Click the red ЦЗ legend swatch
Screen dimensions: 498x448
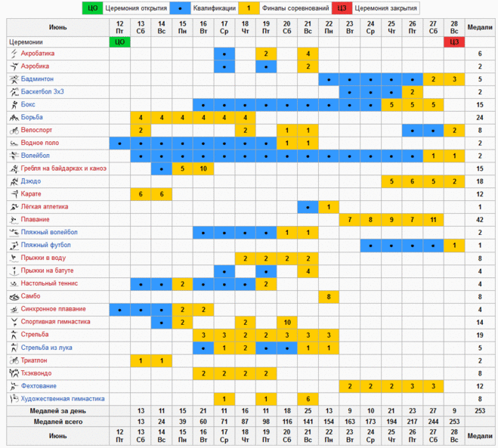pos(342,8)
